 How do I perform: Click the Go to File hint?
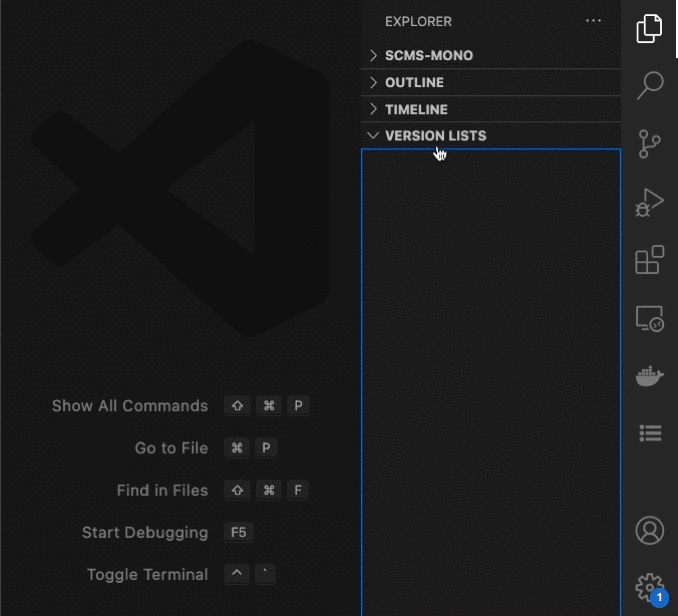171,448
